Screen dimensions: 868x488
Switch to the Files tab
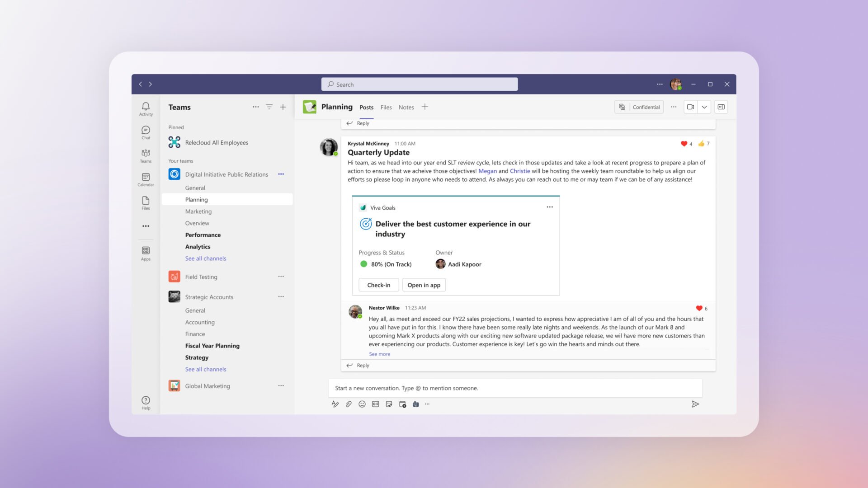tap(386, 108)
